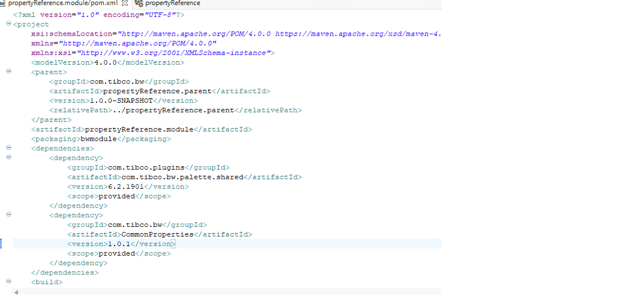Screen dimensions: 644x304
Task: Click scope provided under CommonProperties dependency
Action: [117, 254]
